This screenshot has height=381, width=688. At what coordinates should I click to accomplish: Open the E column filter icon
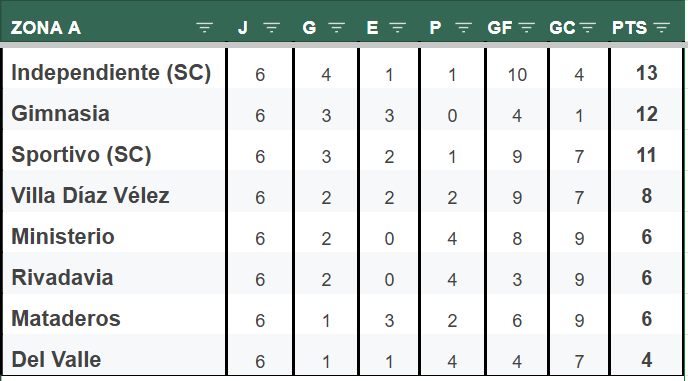[x=398, y=28]
